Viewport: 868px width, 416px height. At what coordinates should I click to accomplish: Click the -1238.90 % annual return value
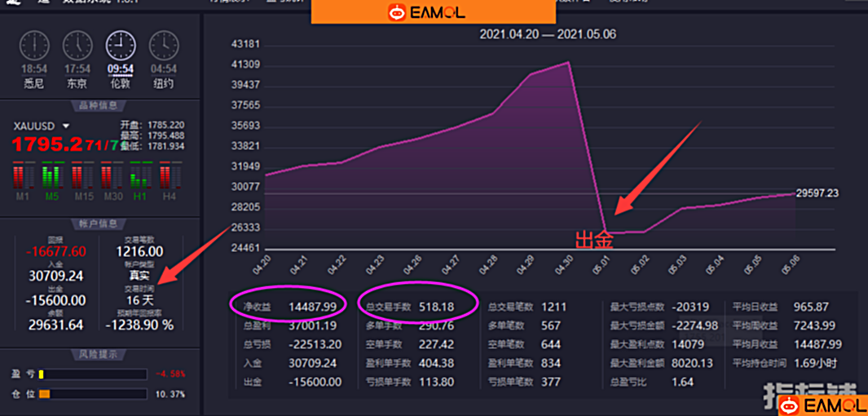tap(139, 325)
